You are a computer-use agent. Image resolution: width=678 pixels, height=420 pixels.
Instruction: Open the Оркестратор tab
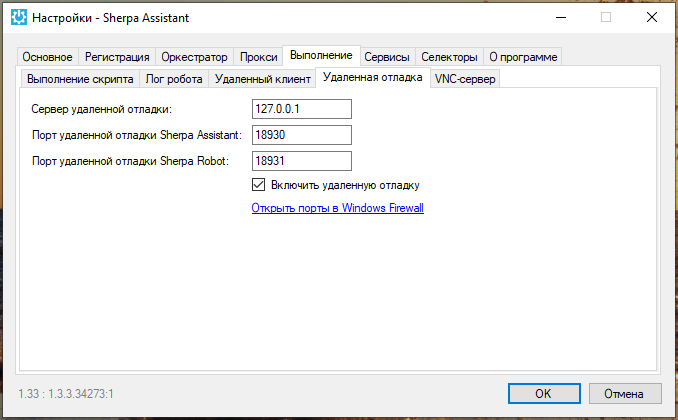tap(195, 57)
